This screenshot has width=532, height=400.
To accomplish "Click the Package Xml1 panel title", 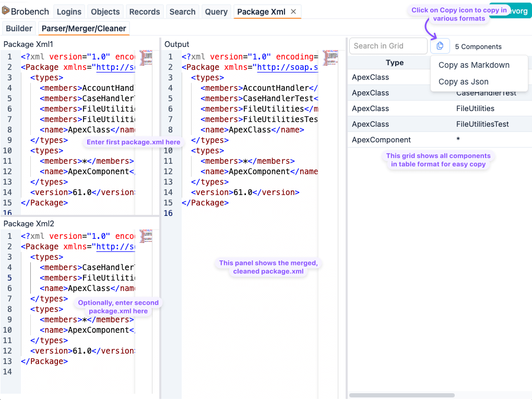I will pyautogui.click(x=28, y=44).
